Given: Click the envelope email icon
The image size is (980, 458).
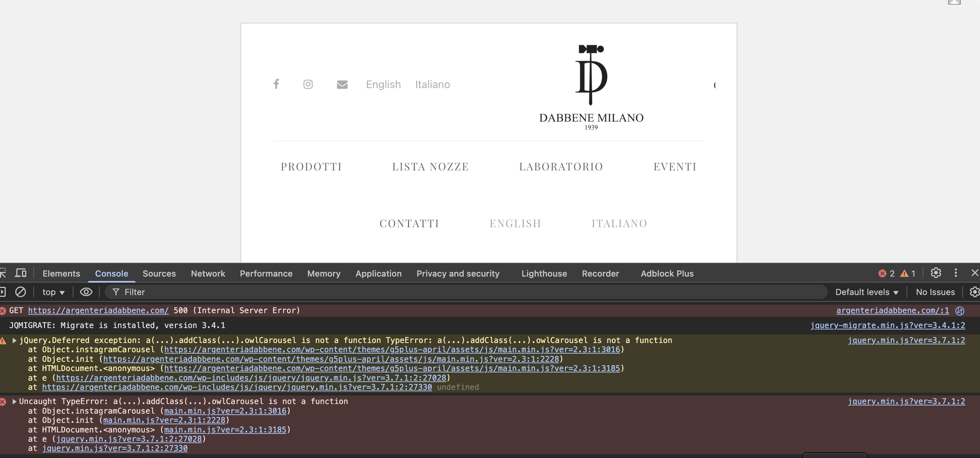Looking at the screenshot, I should pyautogui.click(x=342, y=84).
